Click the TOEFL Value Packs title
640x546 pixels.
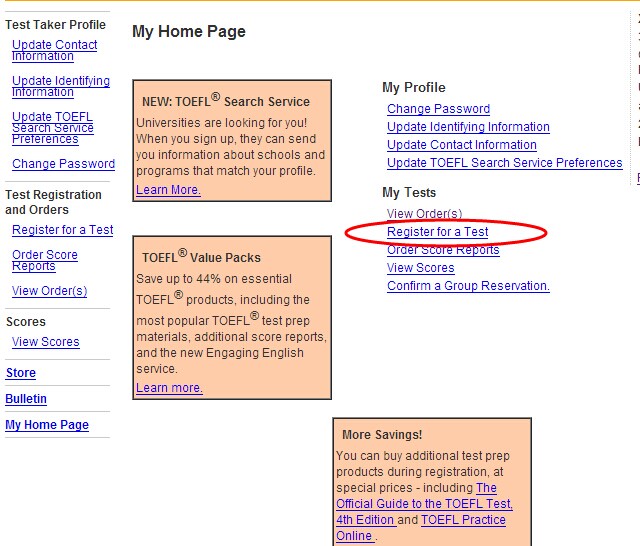click(x=201, y=257)
